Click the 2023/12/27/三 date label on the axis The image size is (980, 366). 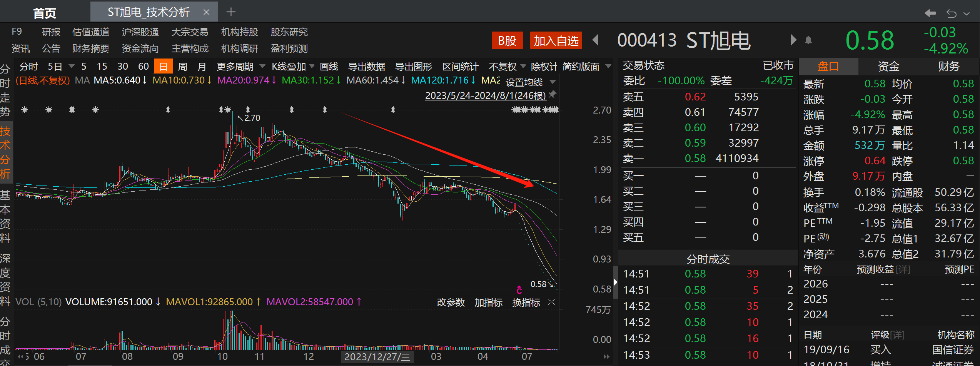(377, 357)
